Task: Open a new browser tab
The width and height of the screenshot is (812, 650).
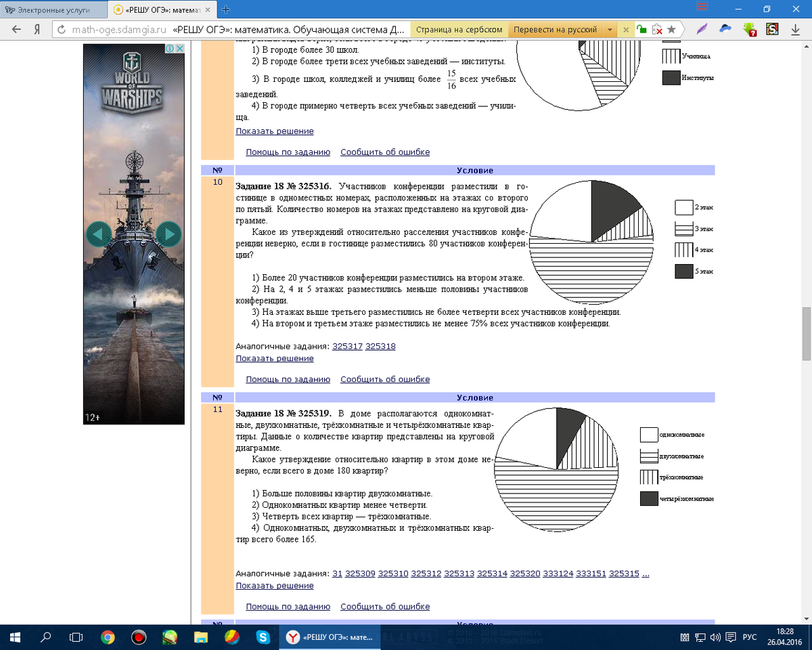Action: click(226, 9)
